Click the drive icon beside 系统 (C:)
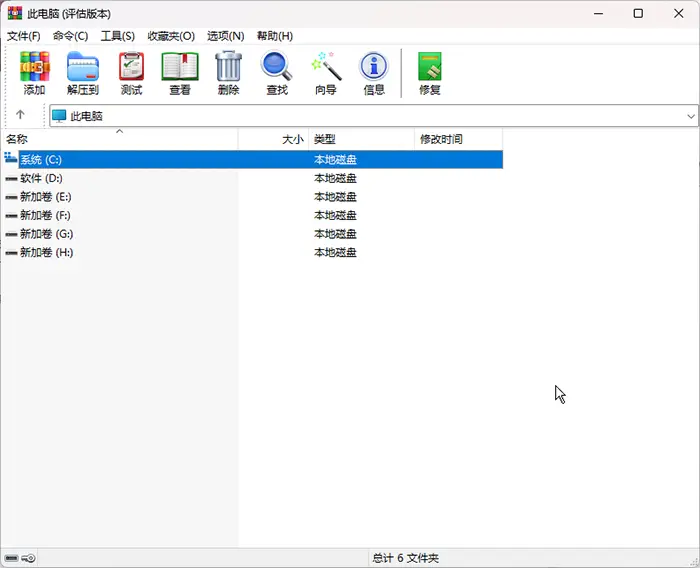Screen dimensions: 700x568 pos(11,158)
